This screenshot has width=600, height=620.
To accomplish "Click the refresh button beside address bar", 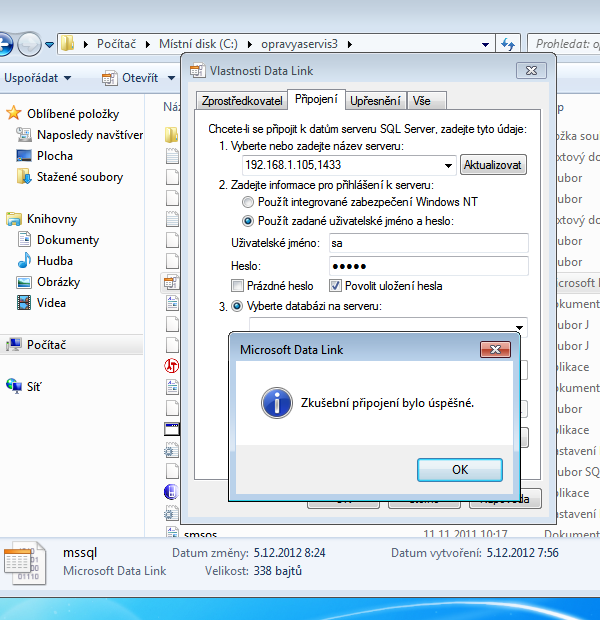I will pos(508,44).
